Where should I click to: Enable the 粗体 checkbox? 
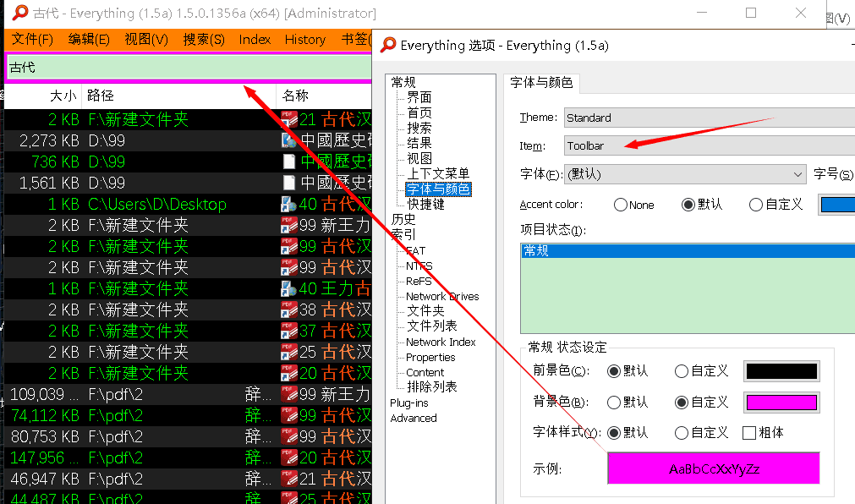point(748,433)
